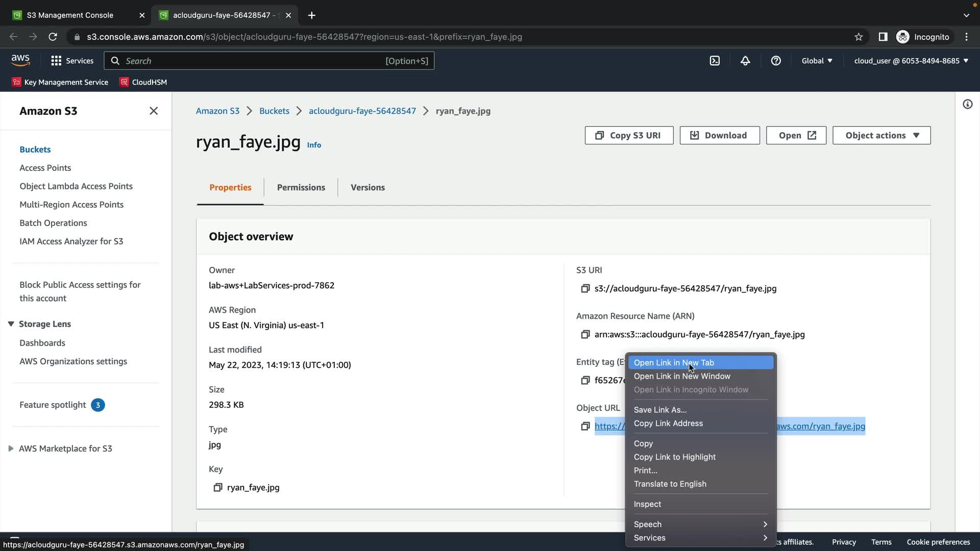Open the AWS CloudShell icon
This screenshot has height=551, width=980.
pyautogui.click(x=715, y=61)
